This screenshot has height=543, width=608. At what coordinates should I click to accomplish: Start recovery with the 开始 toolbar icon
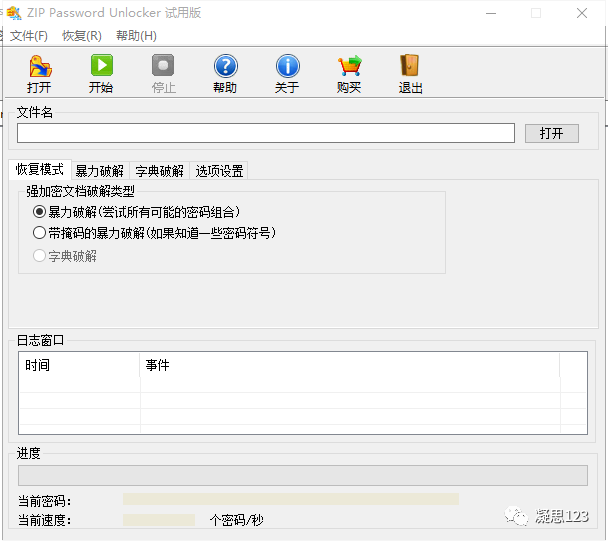(102, 73)
